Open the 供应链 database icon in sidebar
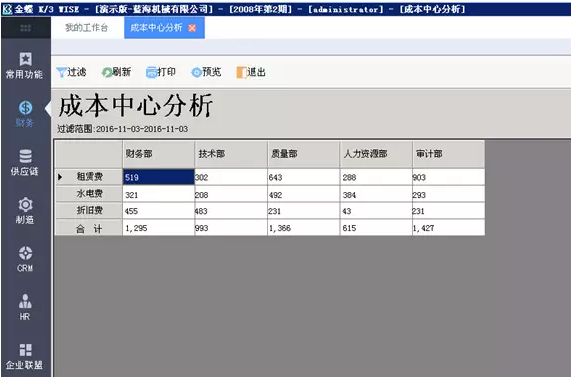Viewport: 571px width, 377px height. [25, 156]
